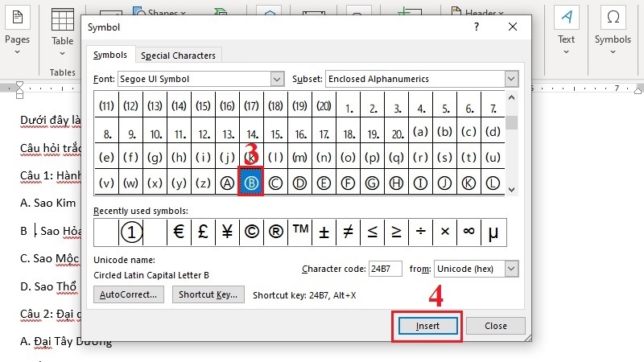Open the Pages ribbon dropdown
The image size is (644, 362).
17,30
